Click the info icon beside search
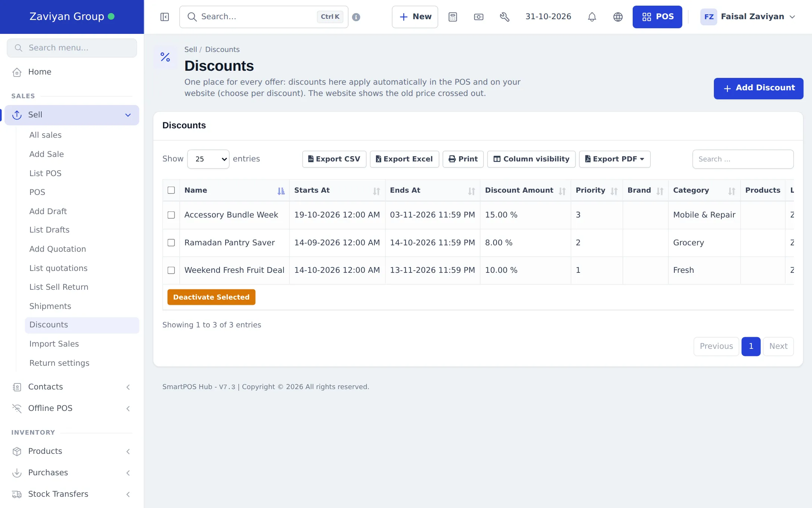Screen dimensions: 812x508 point(356,17)
